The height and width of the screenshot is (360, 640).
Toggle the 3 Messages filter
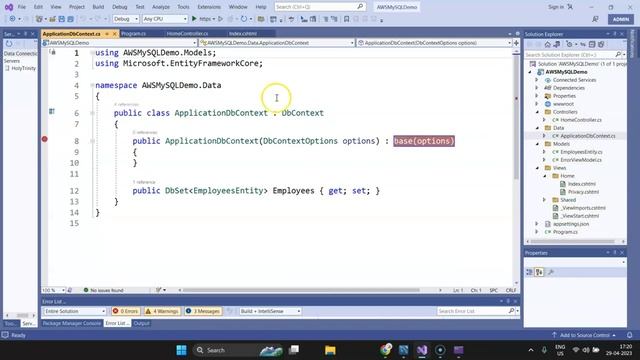pyautogui.click(x=203, y=311)
